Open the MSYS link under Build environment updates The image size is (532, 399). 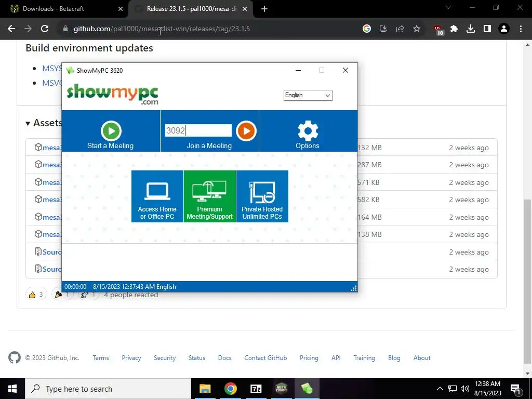coord(52,68)
